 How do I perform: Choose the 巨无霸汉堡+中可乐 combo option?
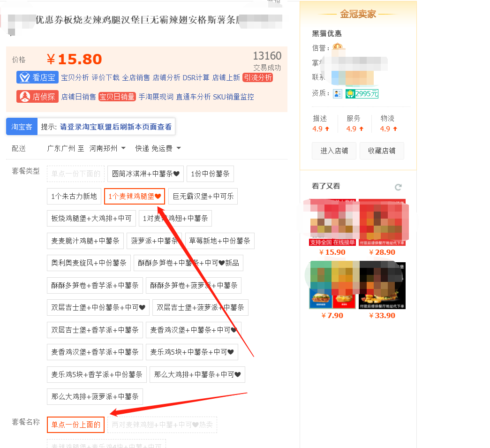[x=202, y=196]
